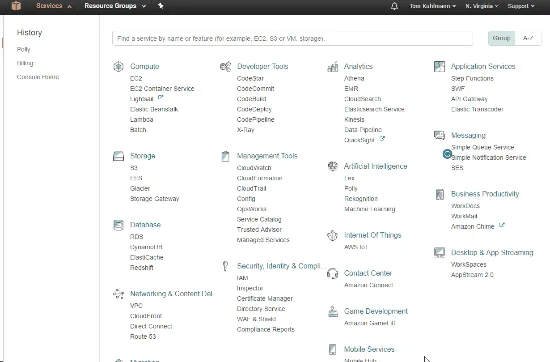The width and height of the screenshot is (550, 362).
Task: Open Simple Queue Service
Action: click(483, 147)
